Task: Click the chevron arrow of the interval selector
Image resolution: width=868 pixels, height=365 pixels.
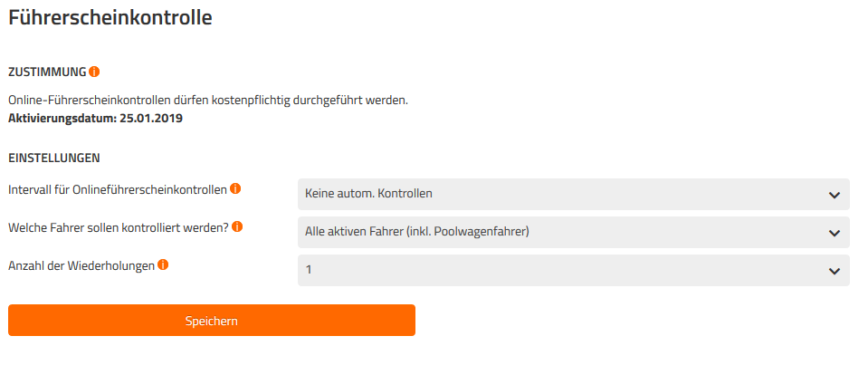Action: [x=835, y=195]
